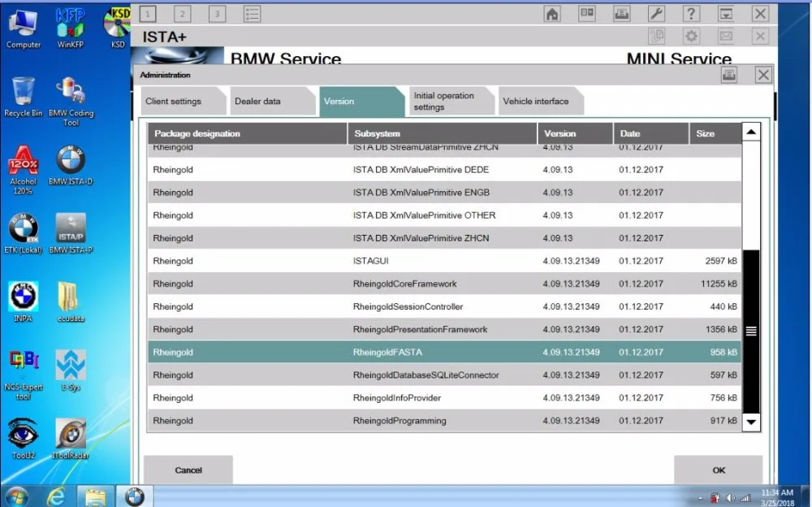Open the E-Sys desktop icon
Image resolution: width=812 pixels, height=507 pixels.
pos(71,370)
